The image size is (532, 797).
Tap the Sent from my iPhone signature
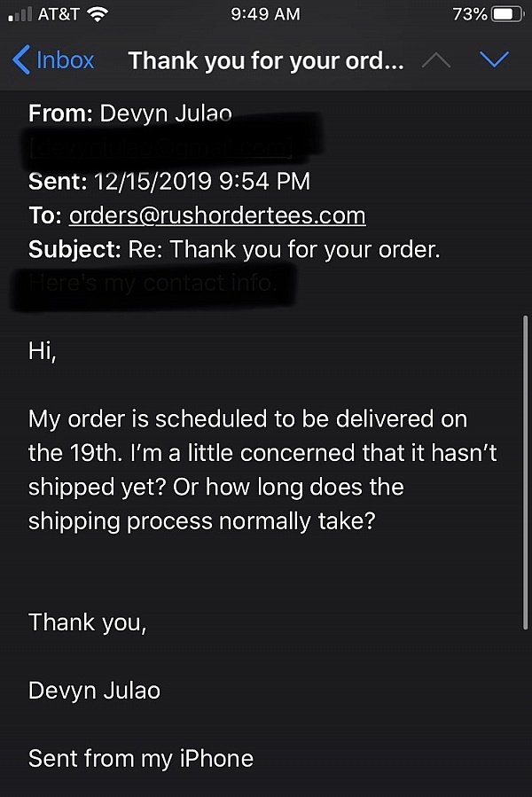click(141, 758)
